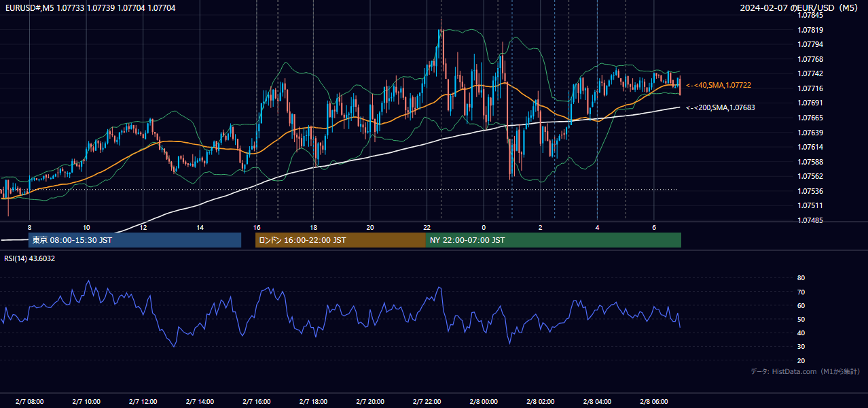Viewport: 868px width, 408px height.
Task: Click the 2/8 02:00 bottom time label
Action: (540, 402)
